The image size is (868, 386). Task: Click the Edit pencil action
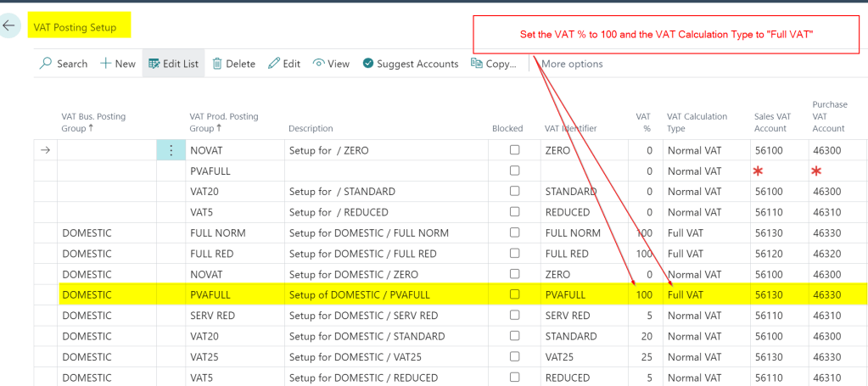[284, 64]
